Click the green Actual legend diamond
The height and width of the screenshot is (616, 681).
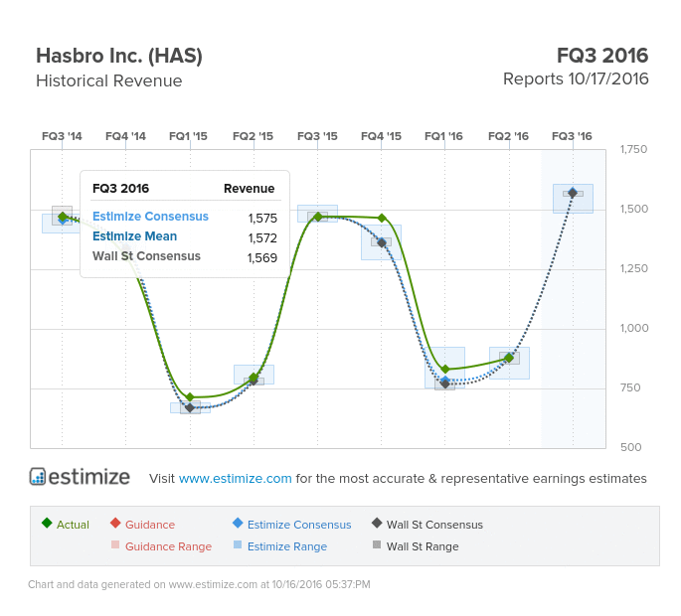(47, 523)
